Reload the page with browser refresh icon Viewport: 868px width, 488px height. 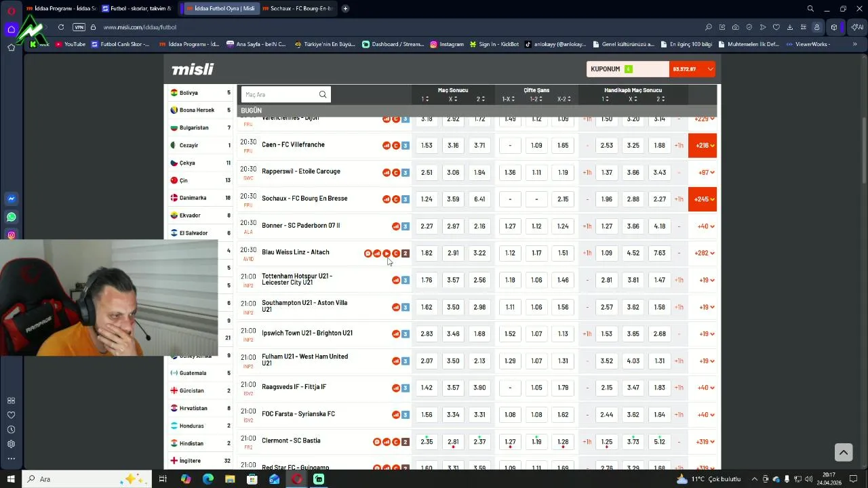(61, 27)
